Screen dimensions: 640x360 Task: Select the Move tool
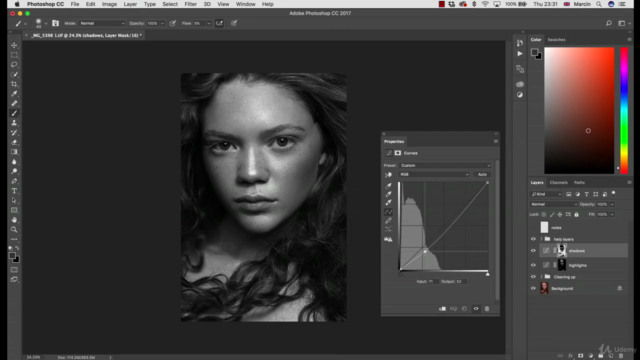point(14,45)
